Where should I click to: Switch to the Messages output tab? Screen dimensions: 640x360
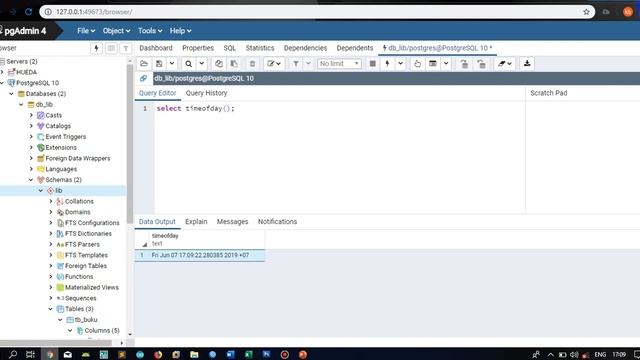tap(232, 222)
